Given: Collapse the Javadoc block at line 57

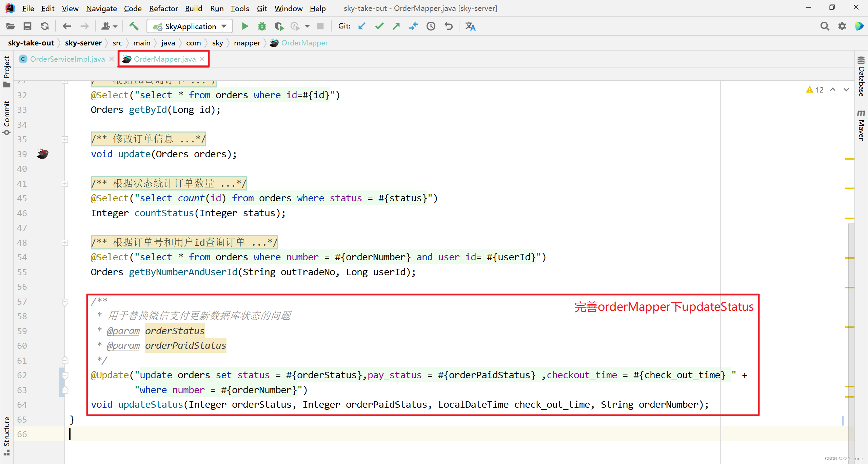Looking at the screenshot, I should point(65,301).
